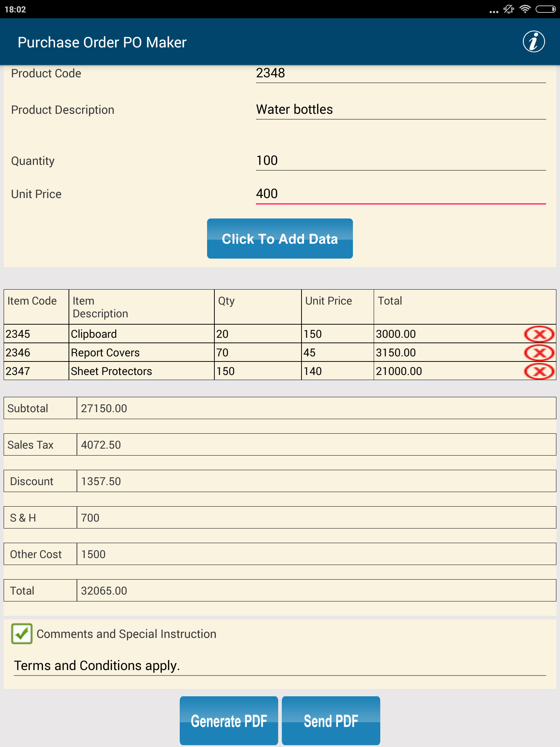Remove the Sheet Protectors row

539,371
